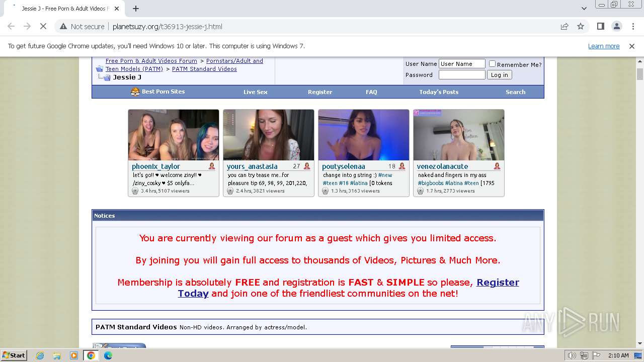644x362 pixels.
Task: Open the FAQ menu item
Action: [x=371, y=92]
